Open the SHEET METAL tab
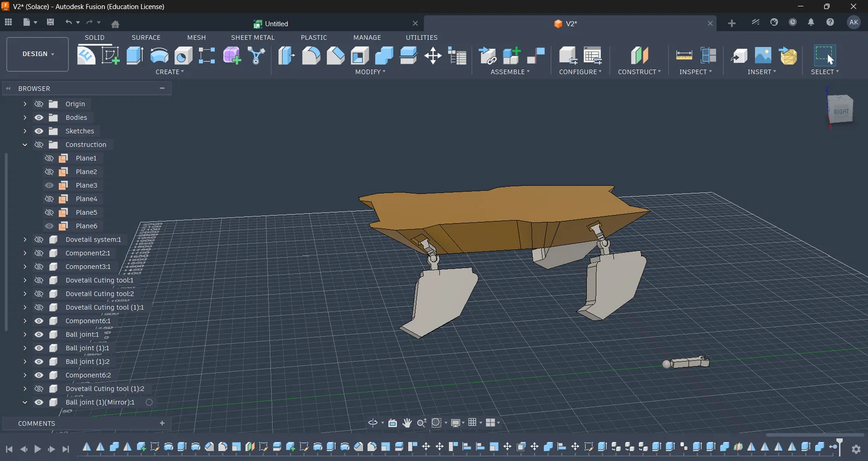The width and height of the screenshot is (868, 461). click(x=253, y=37)
